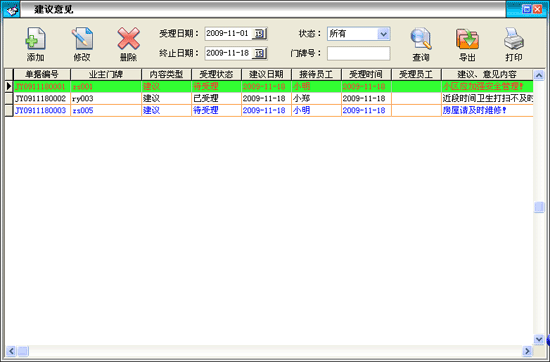Image resolution: width=550 pixels, height=362 pixels.
Task: Sort by 单据编号 column header
Action: [42, 74]
